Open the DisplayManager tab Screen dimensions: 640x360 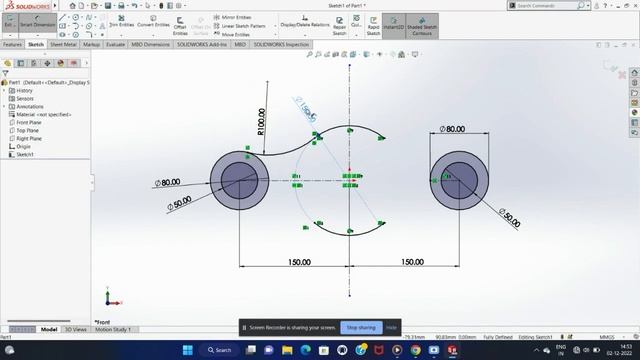point(60,63)
